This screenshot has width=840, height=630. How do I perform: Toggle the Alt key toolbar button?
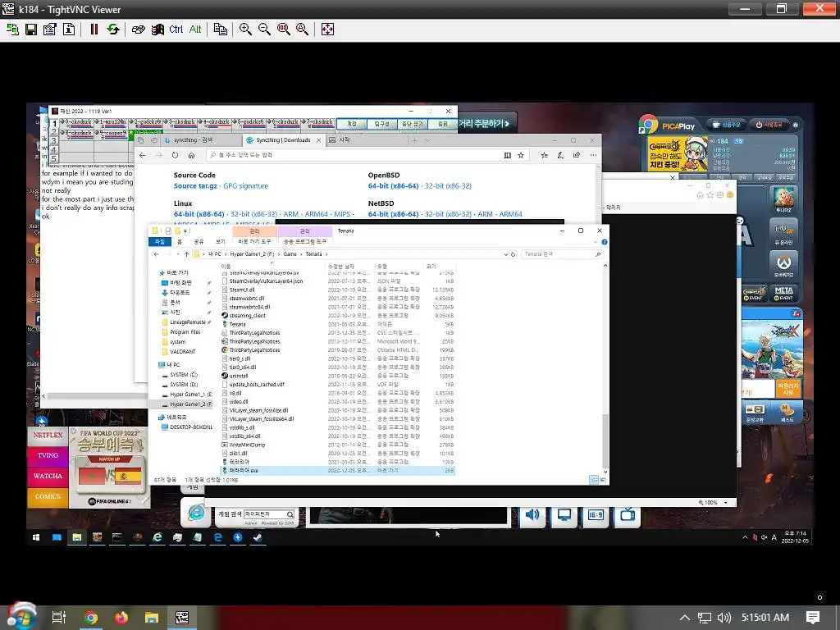pos(195,30)
